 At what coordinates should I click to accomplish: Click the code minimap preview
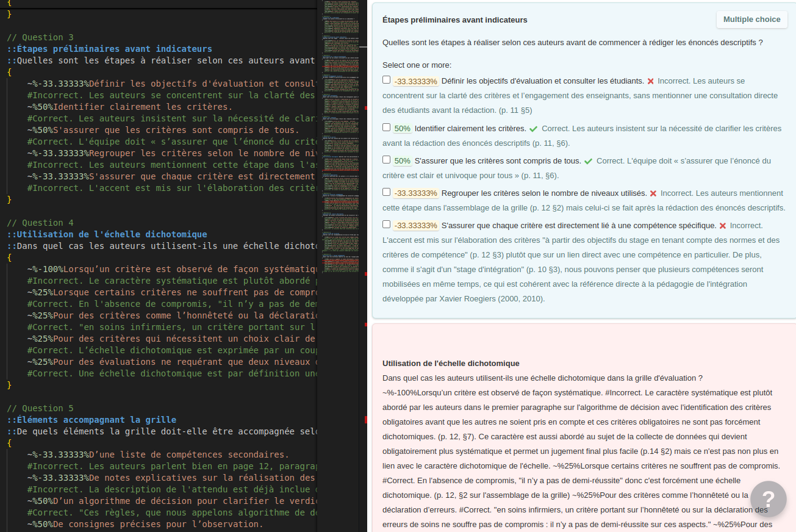pyautogui.click(x=342, y=122)
